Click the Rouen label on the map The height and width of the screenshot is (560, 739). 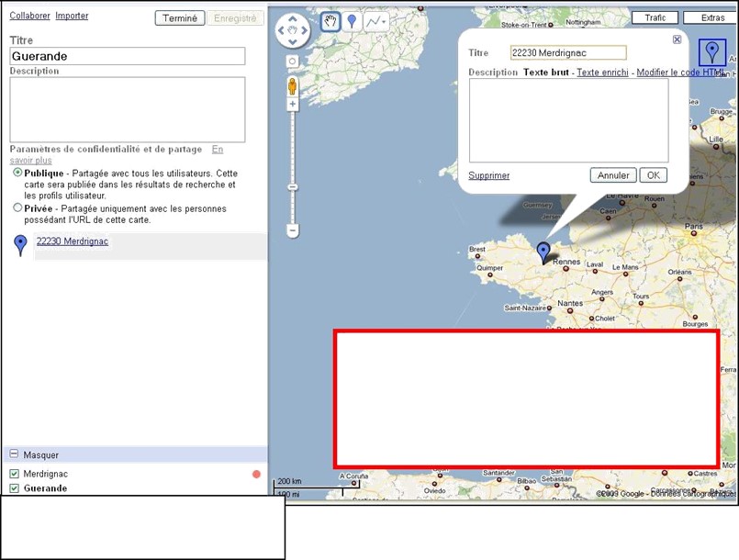coord(655,199)
